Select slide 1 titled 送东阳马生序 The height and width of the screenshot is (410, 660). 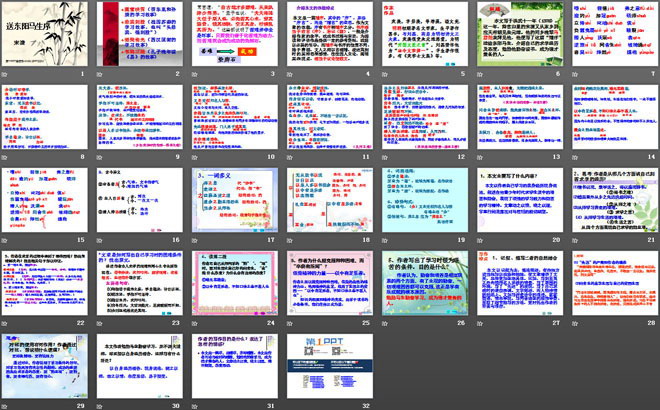pos(45,37)
